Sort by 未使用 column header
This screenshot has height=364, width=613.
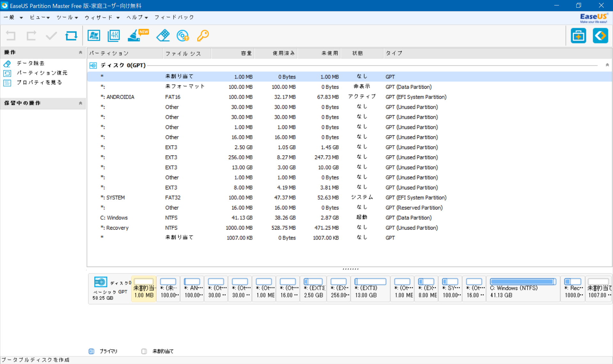pos(319,53)
